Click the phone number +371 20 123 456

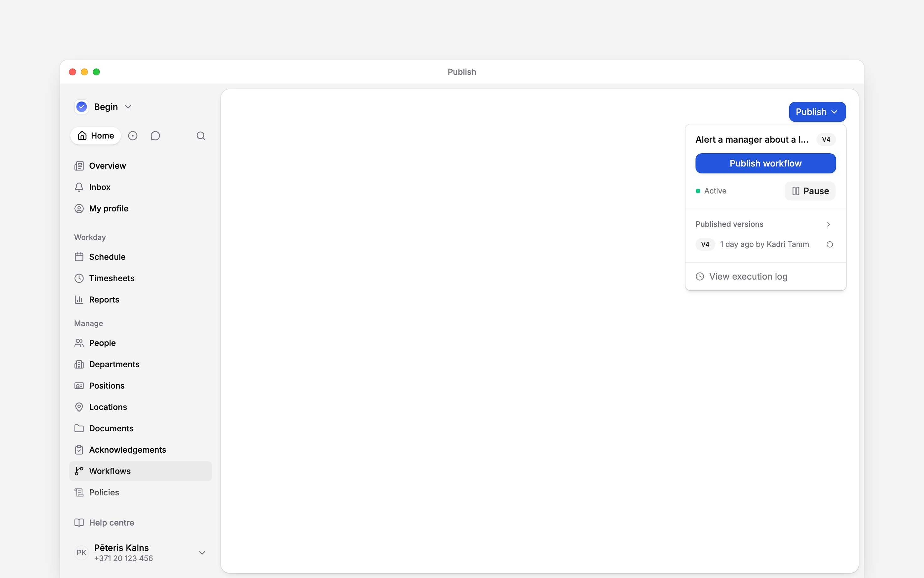coord(123,559)
